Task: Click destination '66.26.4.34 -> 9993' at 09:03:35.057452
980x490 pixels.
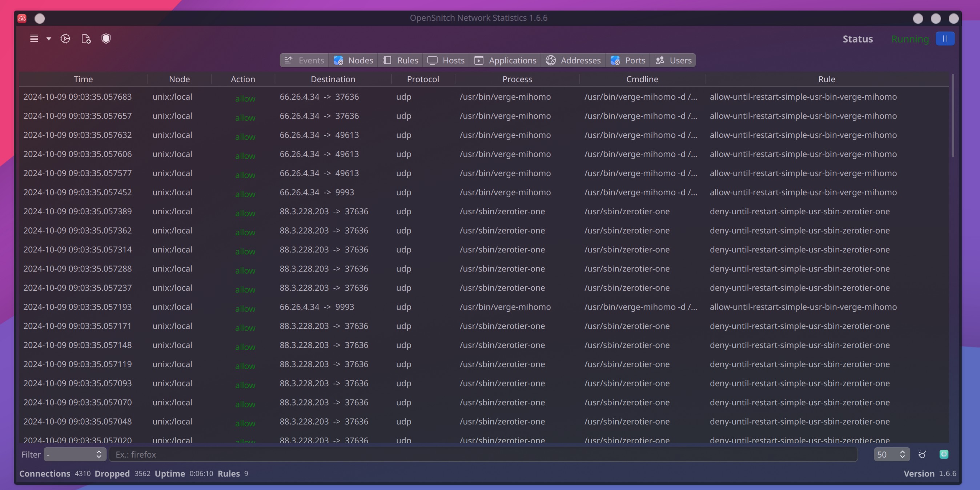Action: (317, 192)
